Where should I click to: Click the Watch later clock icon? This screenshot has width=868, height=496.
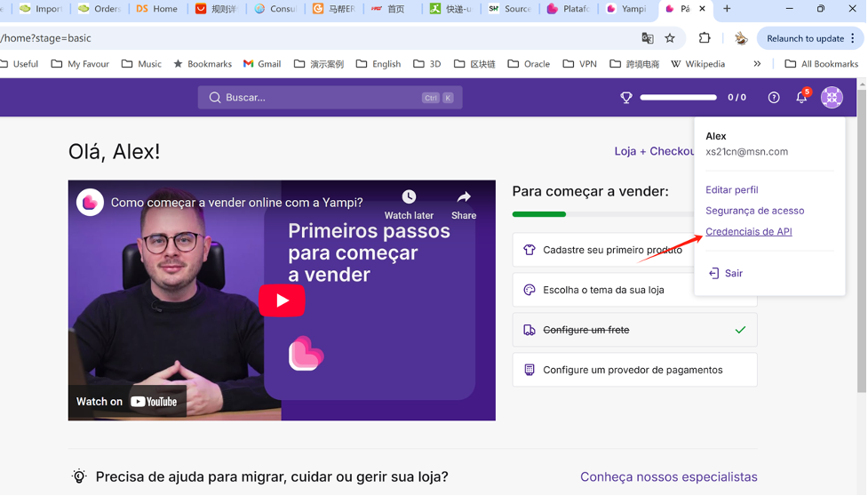[409, 197]
